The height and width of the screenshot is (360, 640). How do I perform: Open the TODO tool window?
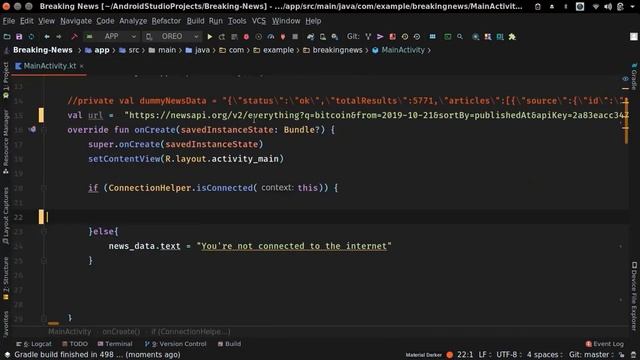click(x=75, y=344)
